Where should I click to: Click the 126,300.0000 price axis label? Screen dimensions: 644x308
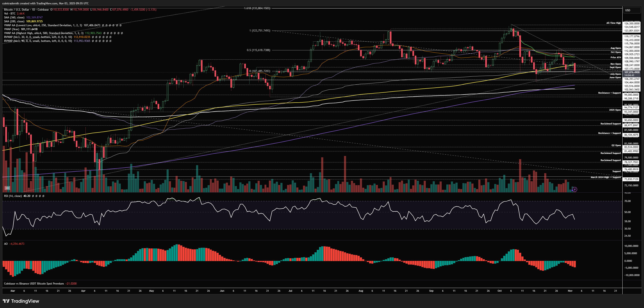(632, 23)
